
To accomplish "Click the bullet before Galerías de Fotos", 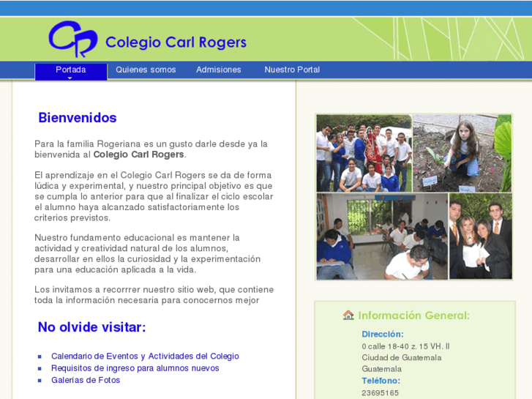I will (40, 381).
